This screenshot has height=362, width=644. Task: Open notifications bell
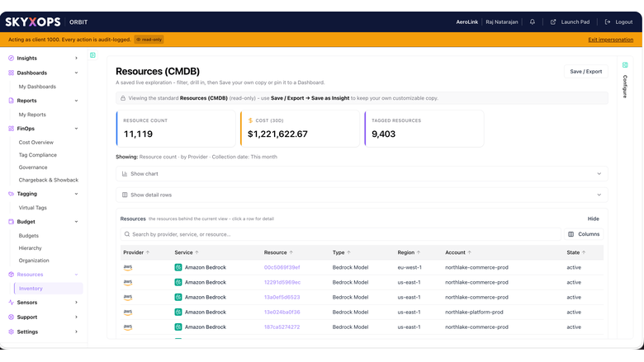(x=533, y=22)
